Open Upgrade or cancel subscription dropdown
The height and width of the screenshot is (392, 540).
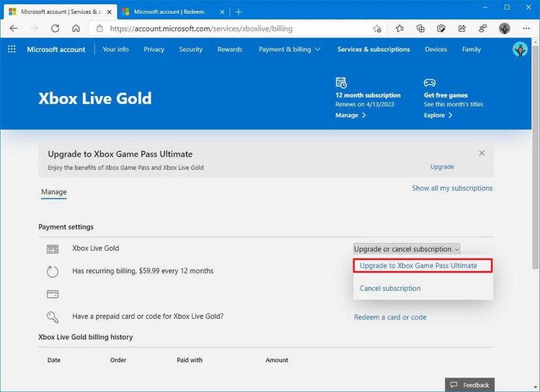[407, 249]
